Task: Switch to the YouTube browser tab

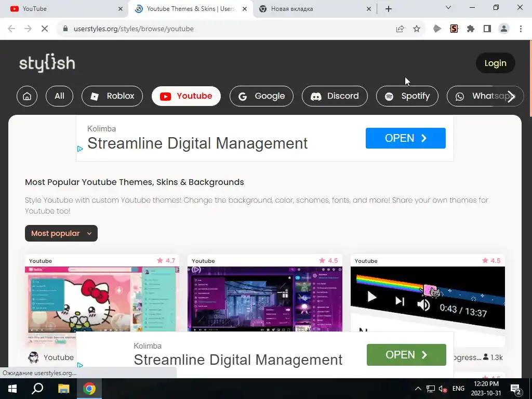Action: (64, 9)
